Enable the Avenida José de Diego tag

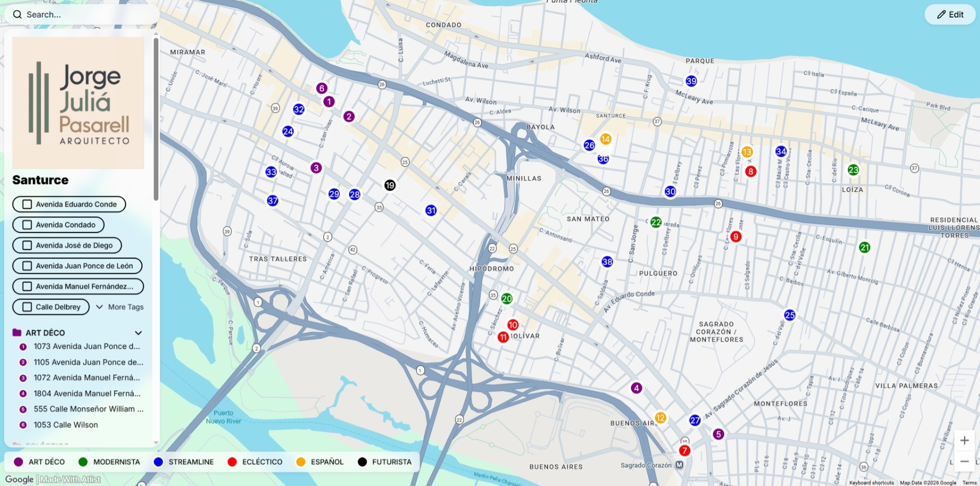[27, 245]
